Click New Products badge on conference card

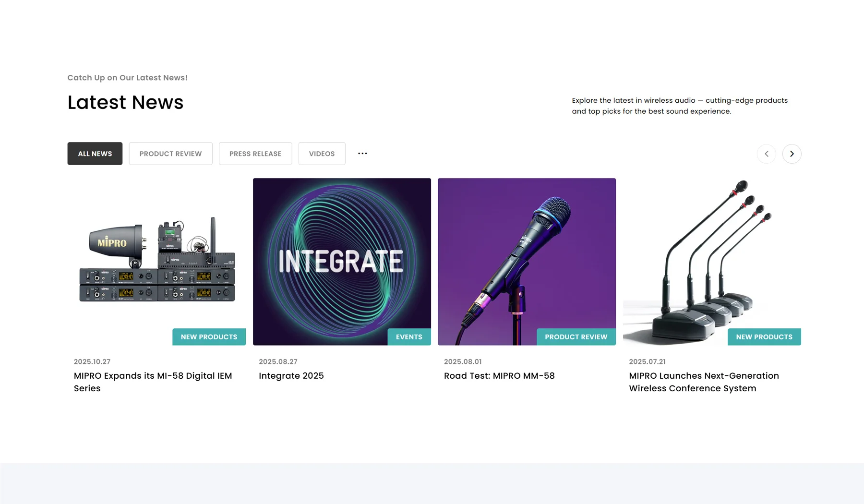[764, 337]
